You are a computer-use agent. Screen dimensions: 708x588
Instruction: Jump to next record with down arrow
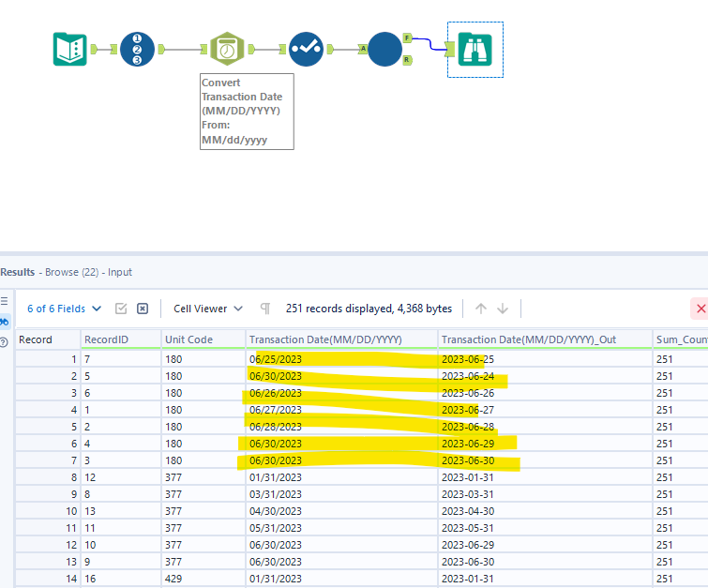503,309
